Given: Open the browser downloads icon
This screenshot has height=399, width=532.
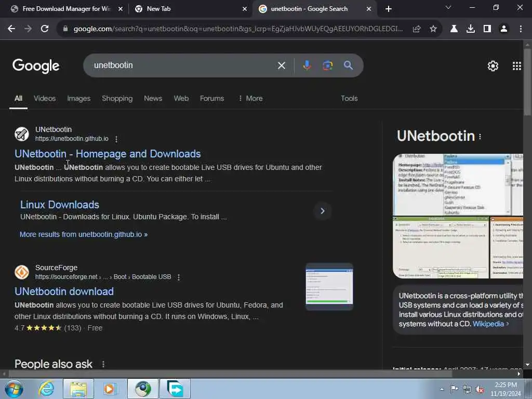Looking at the screenshot, I should click(x=471, y=29).
